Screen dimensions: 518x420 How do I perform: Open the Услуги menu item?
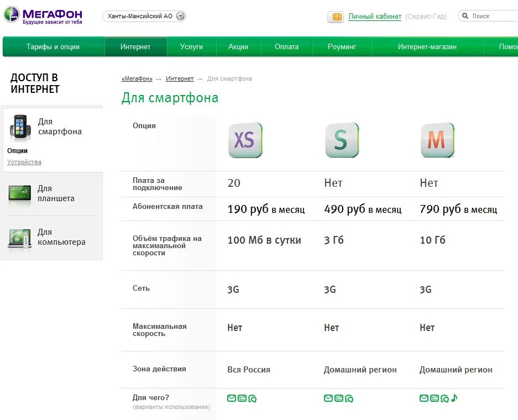[x=192, y=46]
